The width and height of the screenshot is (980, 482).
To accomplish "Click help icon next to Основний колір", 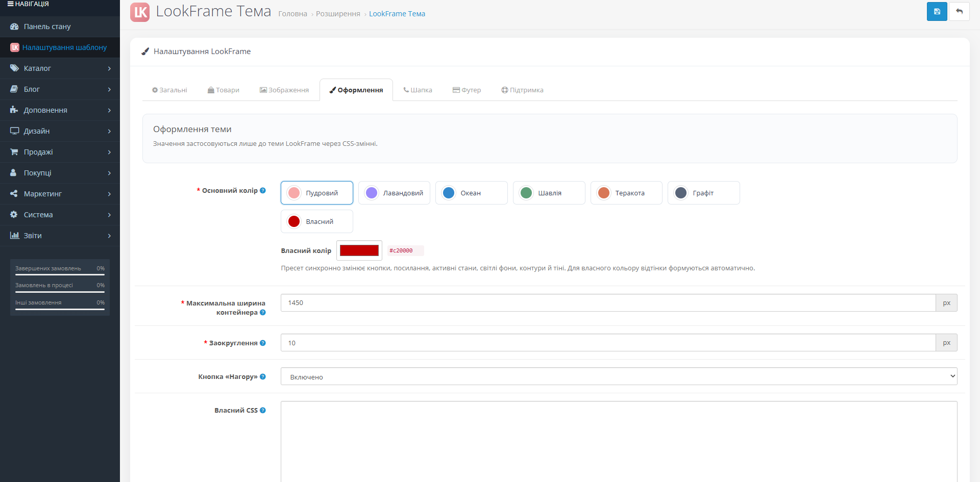I will click(263, 190).
